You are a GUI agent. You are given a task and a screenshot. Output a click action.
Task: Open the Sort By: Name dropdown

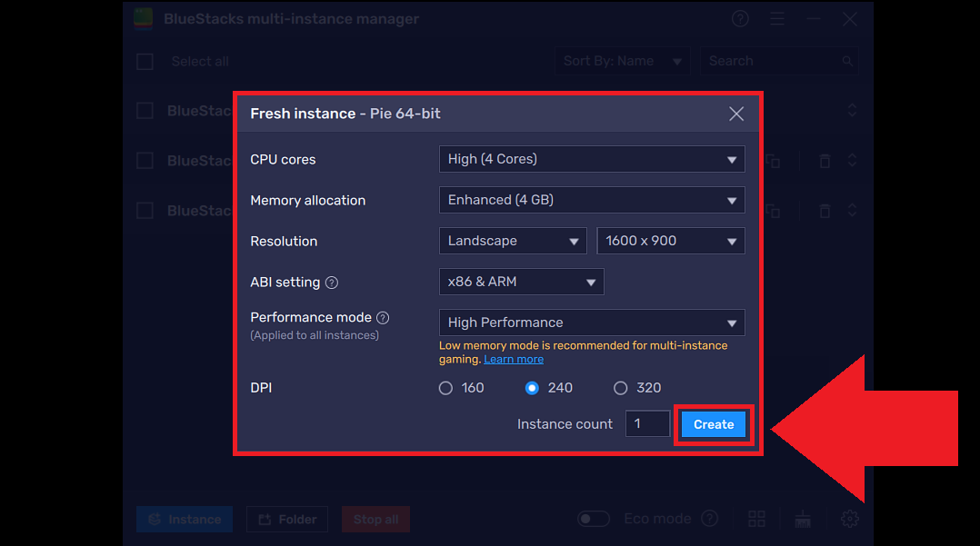click(x=622, y=60)
